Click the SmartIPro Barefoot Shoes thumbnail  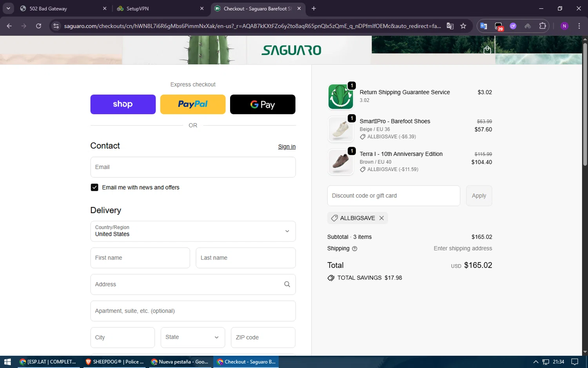[341, 129]
